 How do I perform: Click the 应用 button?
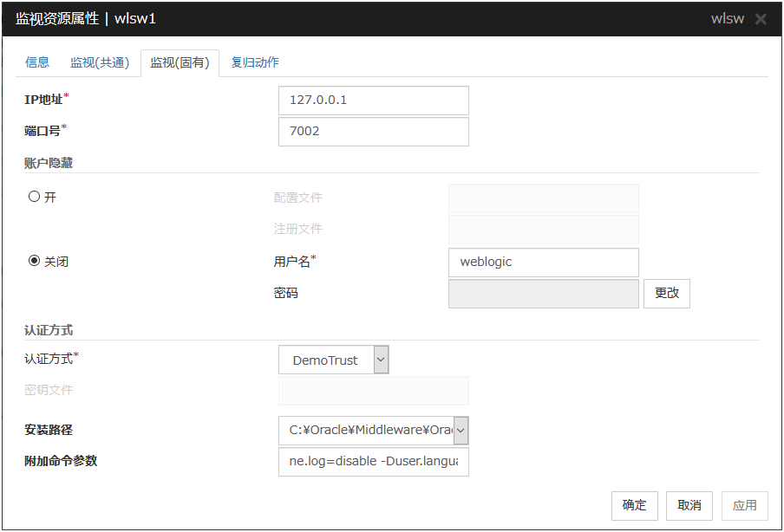tap(744, 505)
